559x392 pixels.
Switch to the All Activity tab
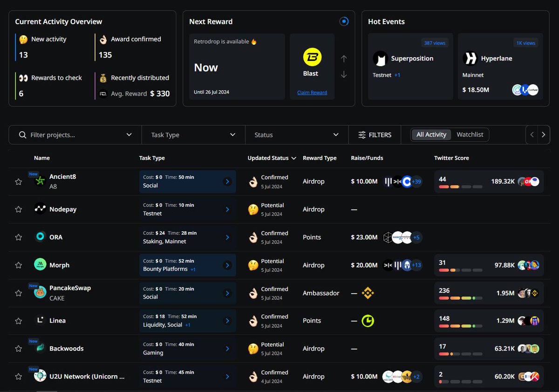point(431,135)
